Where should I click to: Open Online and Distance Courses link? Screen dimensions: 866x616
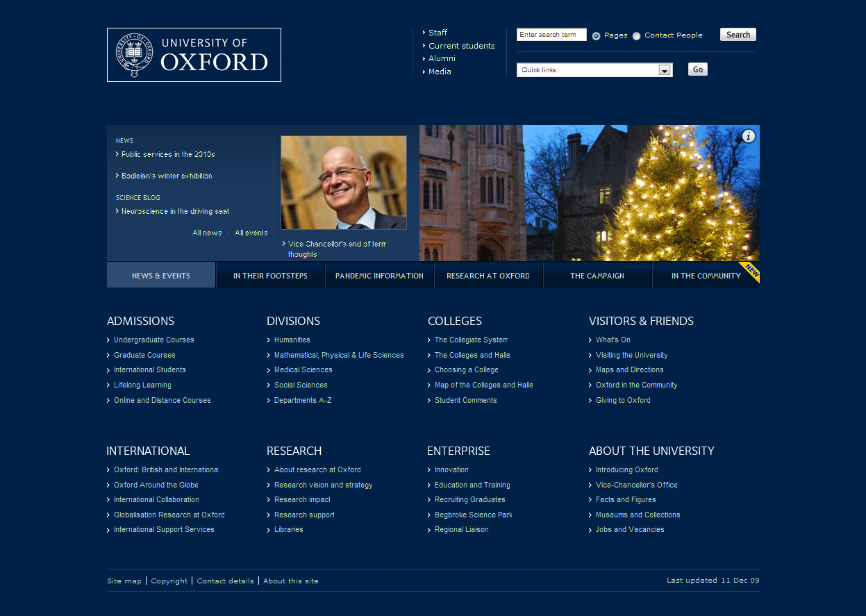162,400
